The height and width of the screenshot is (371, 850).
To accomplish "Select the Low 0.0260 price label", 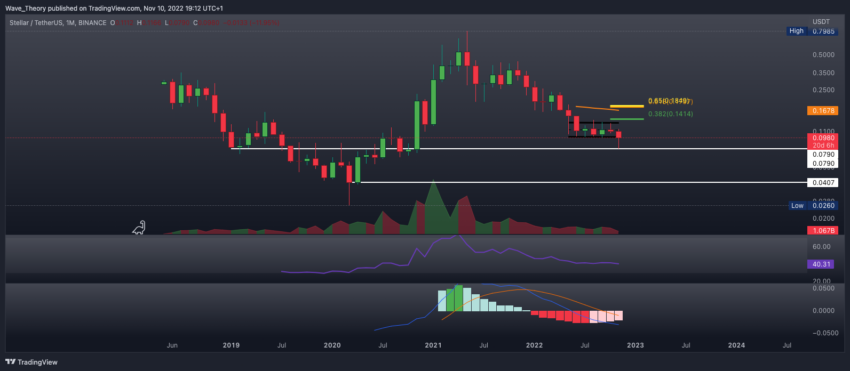I will point(812,206).
